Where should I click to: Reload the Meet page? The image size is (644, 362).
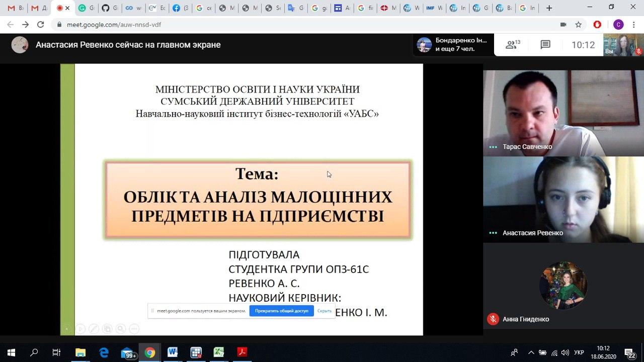41,24
